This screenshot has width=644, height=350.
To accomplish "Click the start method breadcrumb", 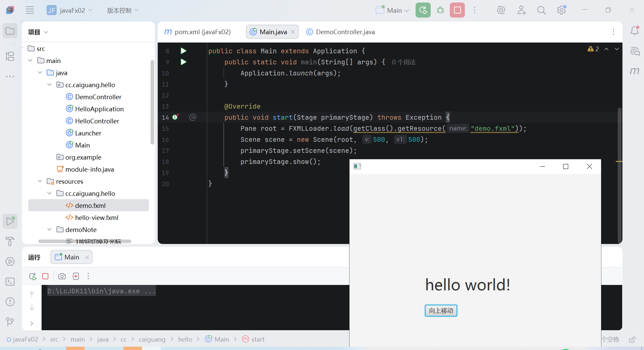I will pyautogui.click(x=254, y=339).
